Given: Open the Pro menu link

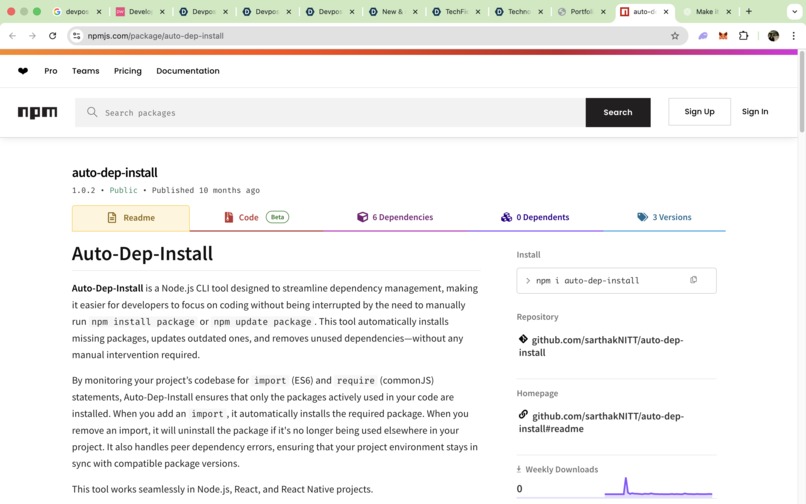Looking at the screenshot, I should pyautogui.click(x=51, y=71).
